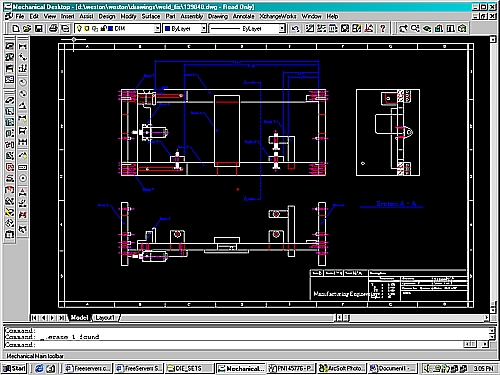Click the New drawing icon

point(16,29)
